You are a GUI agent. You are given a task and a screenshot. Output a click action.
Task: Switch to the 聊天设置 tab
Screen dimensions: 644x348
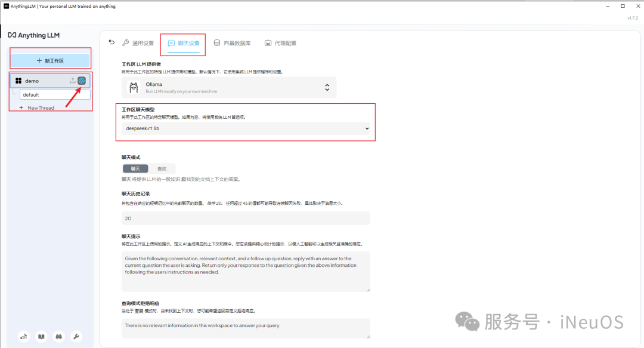click(184, 43)
